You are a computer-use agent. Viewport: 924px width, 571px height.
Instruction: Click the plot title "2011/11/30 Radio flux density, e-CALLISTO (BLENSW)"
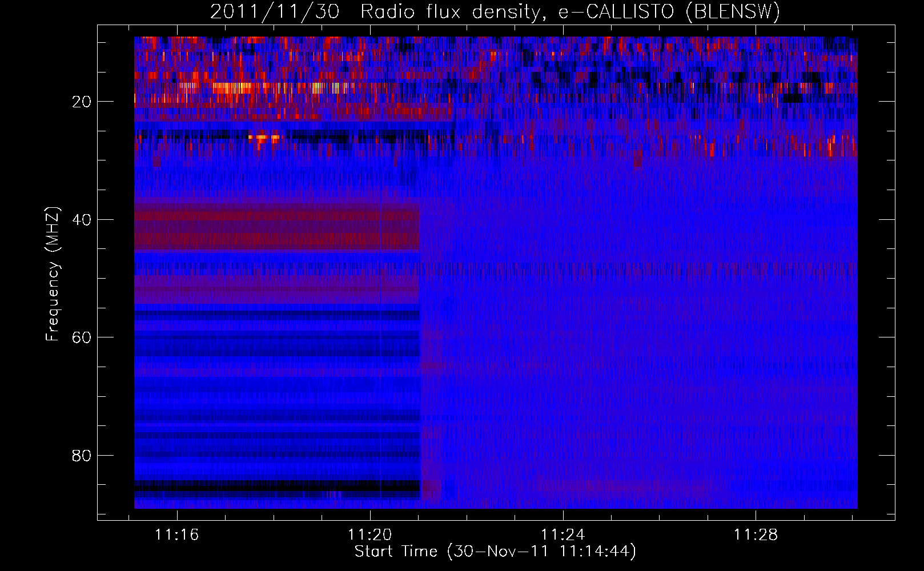pyautogui.click(x=495, y=11)
